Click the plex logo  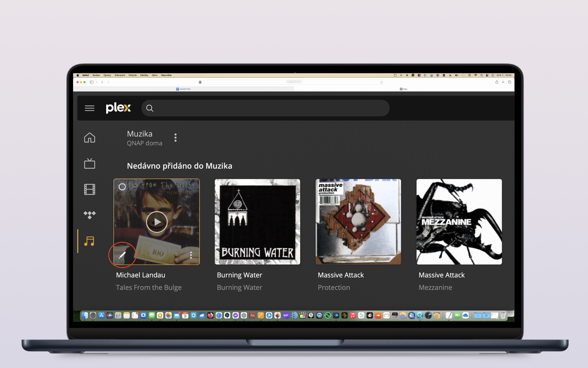pyautogui.click(x=118, y=108)
